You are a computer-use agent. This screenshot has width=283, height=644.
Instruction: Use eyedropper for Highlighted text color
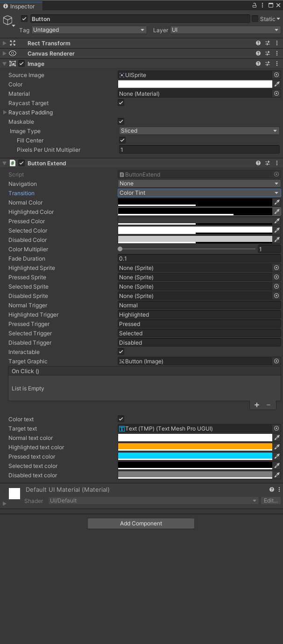coord(277,447)
